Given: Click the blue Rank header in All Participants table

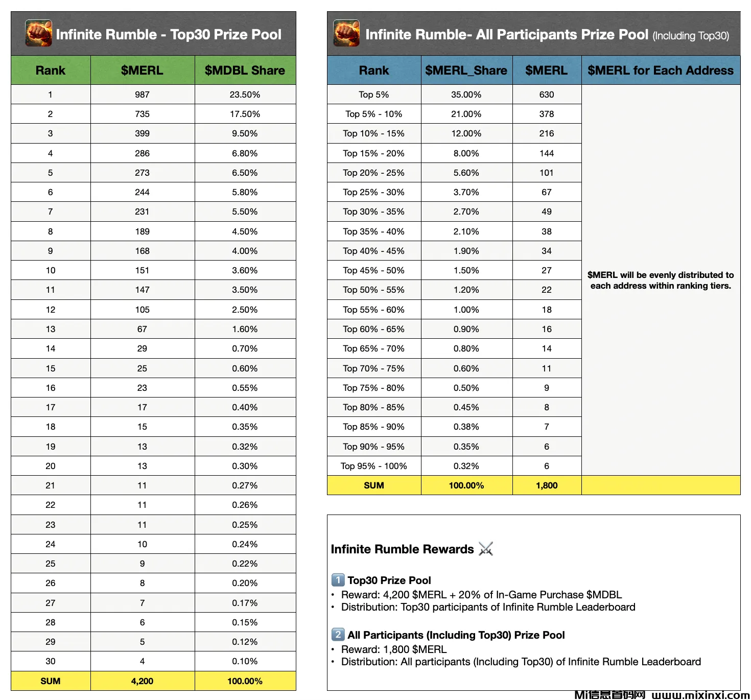Looking at the screenshot, I should pyautogui.click(x=373, y=71).
